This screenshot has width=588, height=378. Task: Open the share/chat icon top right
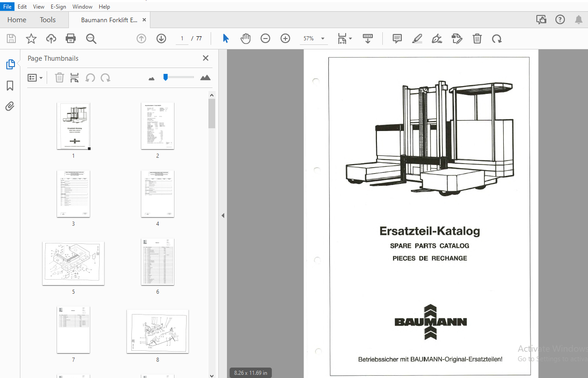(541, 19)
